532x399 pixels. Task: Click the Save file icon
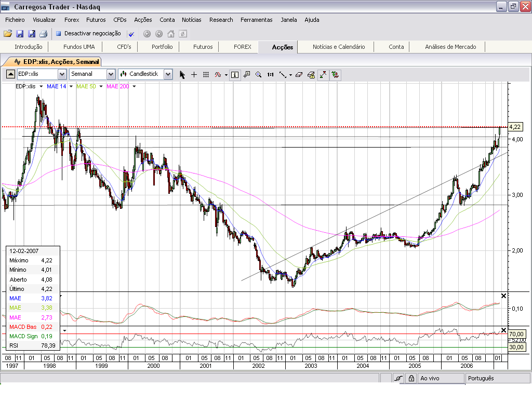point(21,33)
